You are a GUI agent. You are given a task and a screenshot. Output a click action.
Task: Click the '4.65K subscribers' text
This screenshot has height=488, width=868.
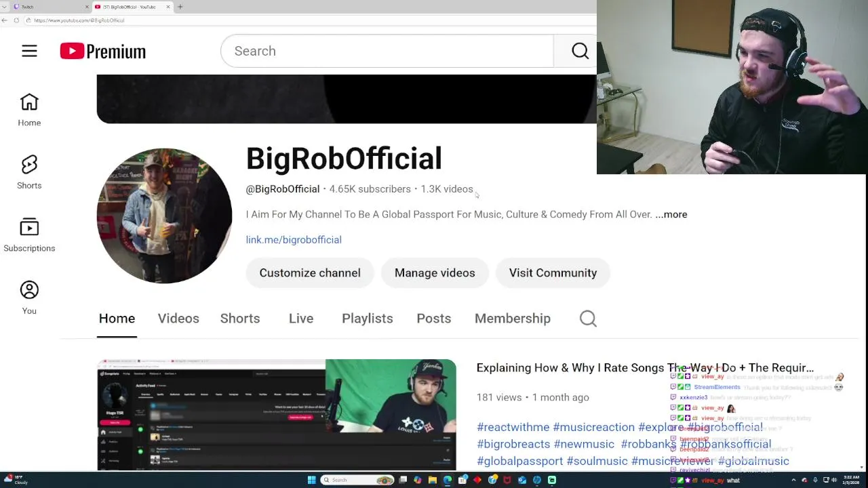coord(370,189)
